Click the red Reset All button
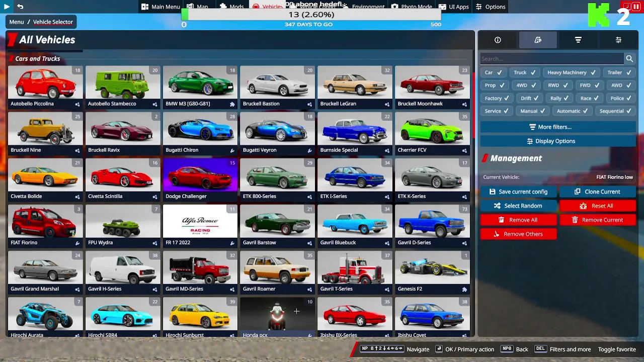The image size is (644, 362). 598,206
